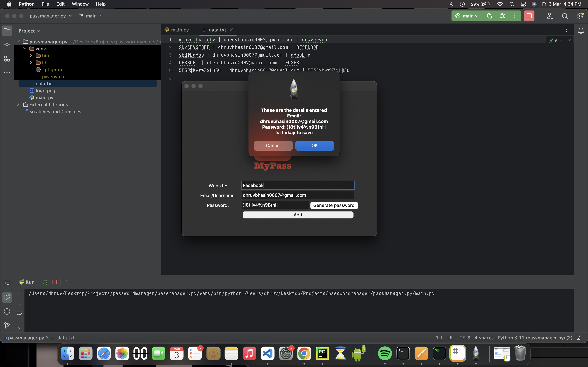588x367 pixels.
Task: Collapse the venv folder
Action: pyautogui.click(x=25, y=49)
